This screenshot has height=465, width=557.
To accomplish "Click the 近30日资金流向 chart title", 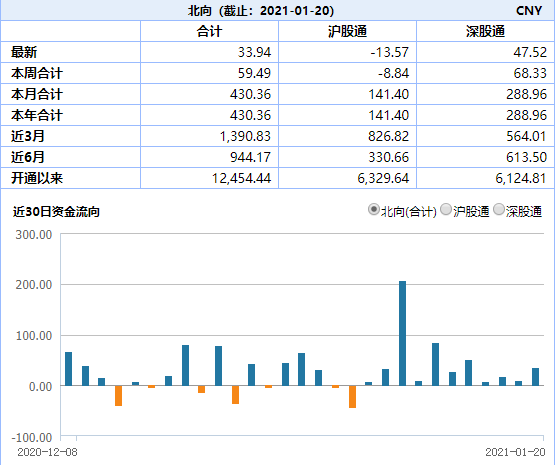I will [56, 211].
